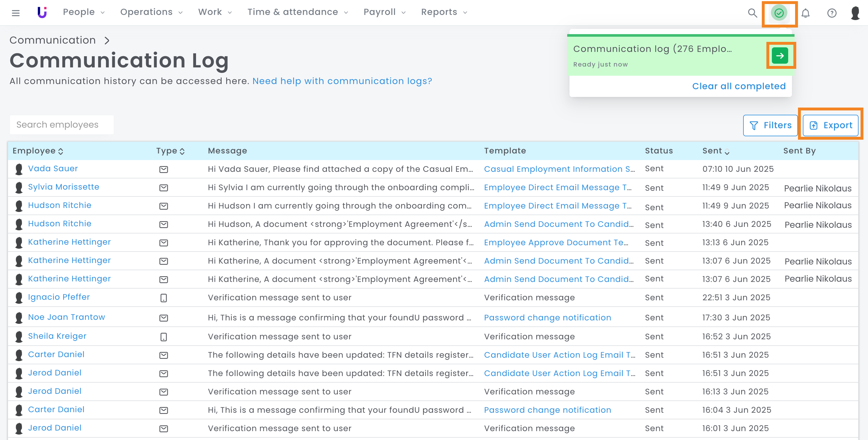Sort the table by Employee column
This screenshot has height=440, width=868.
(x=38, y=151)
